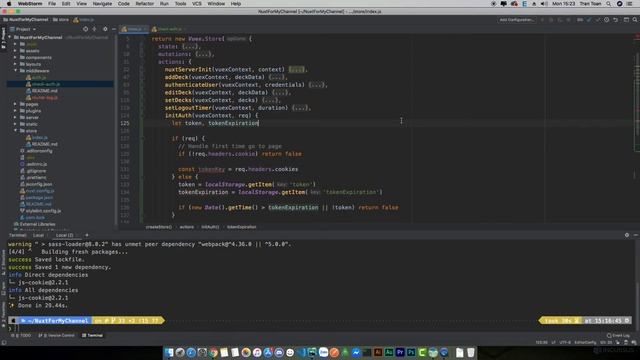
Task: Open macOS Spotlight search in menu bar
Action: [x=609, y=4]
